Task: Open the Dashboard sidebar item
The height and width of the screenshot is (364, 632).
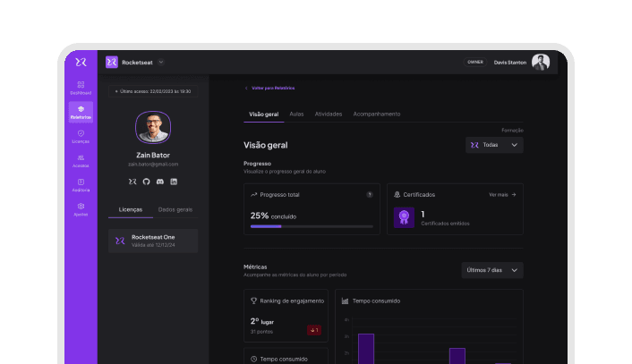Action: click(81, 88)
